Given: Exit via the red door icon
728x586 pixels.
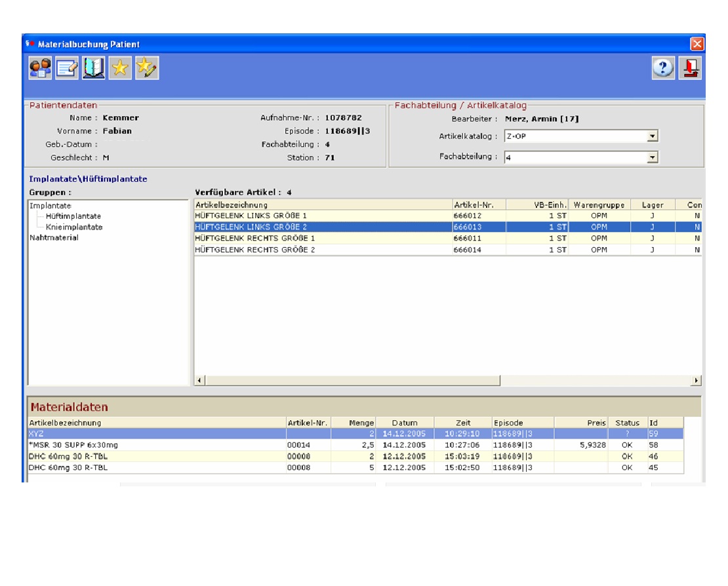Looking at the screenshot, I should click(690, 68).
